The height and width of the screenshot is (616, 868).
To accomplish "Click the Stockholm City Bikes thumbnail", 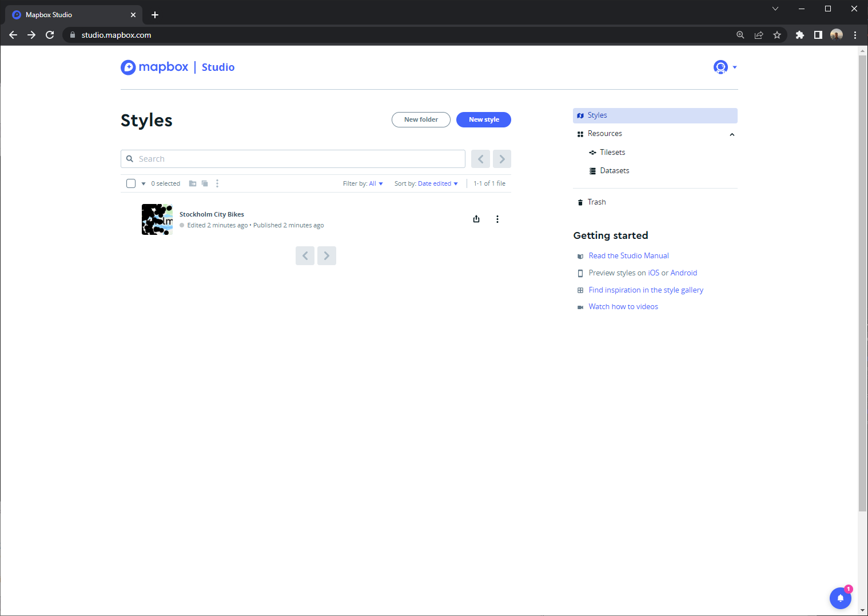I will point(157,219).
